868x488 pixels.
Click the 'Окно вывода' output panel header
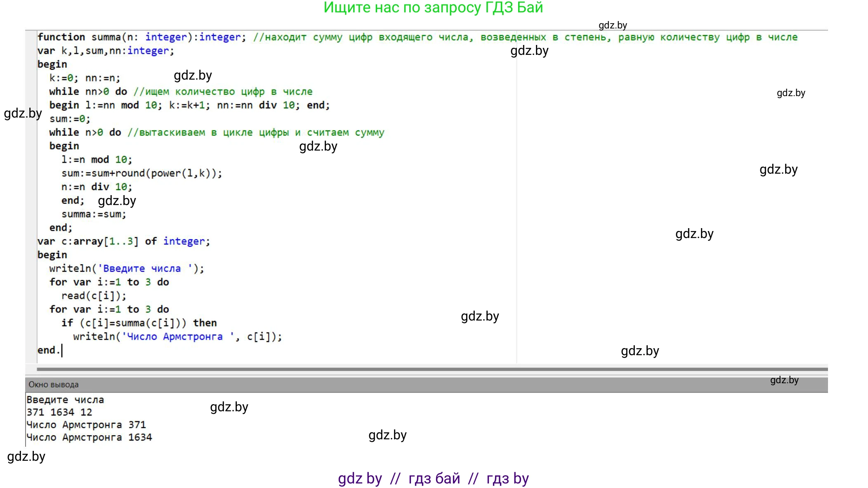[x=54, y=384]
